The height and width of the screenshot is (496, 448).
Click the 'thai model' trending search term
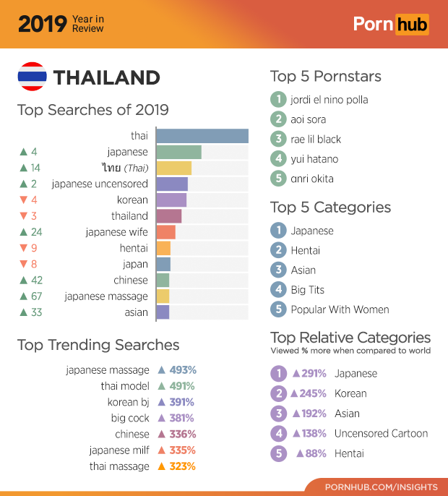(x=125, y=386)
